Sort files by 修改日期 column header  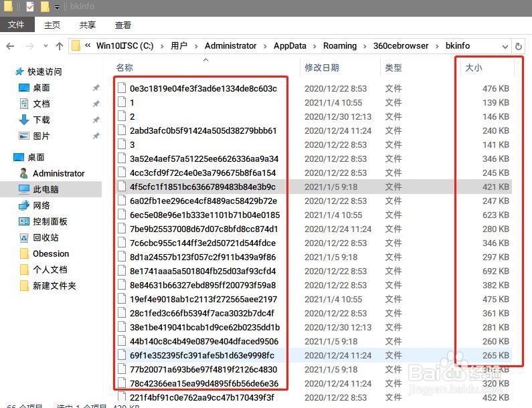coord(322,68)
